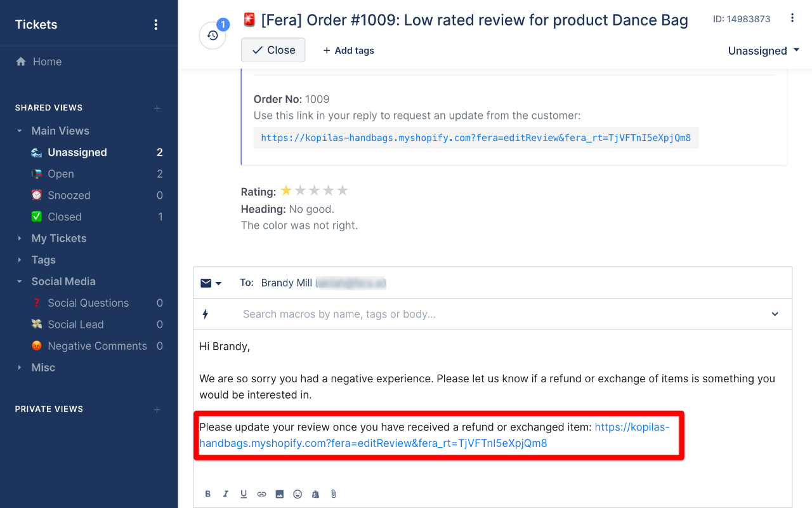This screenshot has width=812, height=508.
Task: Expand the My Tickets section
Action: point(20,238)
